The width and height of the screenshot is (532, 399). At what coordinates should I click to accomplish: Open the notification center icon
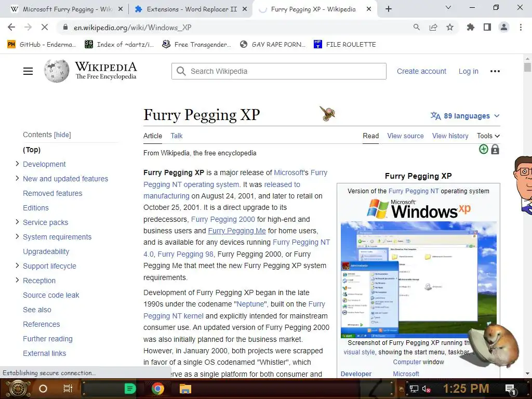(510, 389)
